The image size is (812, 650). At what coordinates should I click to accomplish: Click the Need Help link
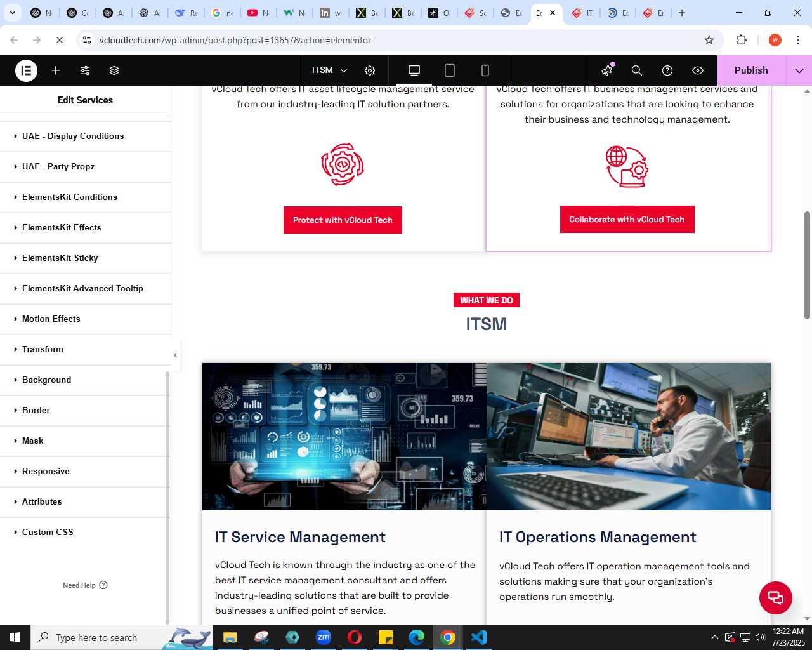point(85,585)
